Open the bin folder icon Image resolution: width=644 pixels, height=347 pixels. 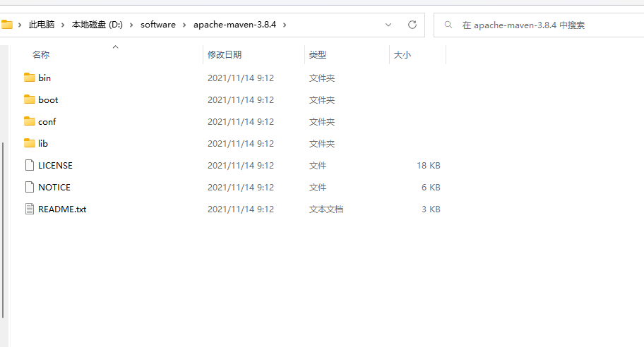pos(29,78)
